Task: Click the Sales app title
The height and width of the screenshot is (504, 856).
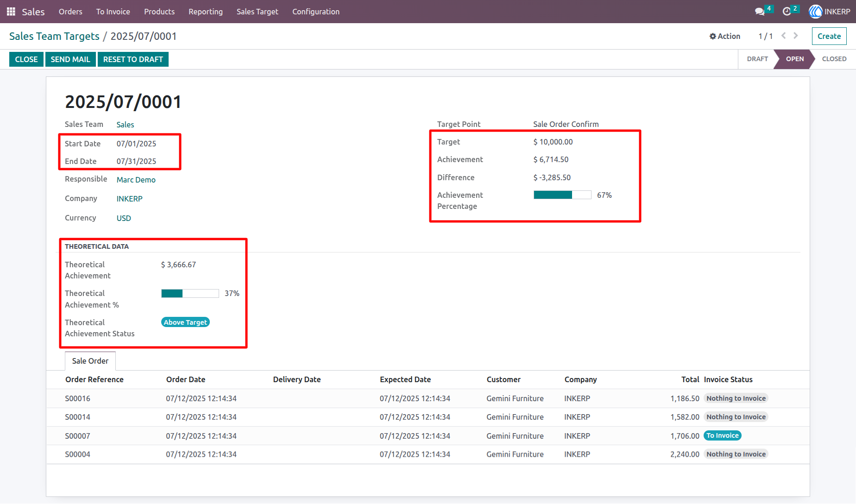Action: tap(33, 12)
